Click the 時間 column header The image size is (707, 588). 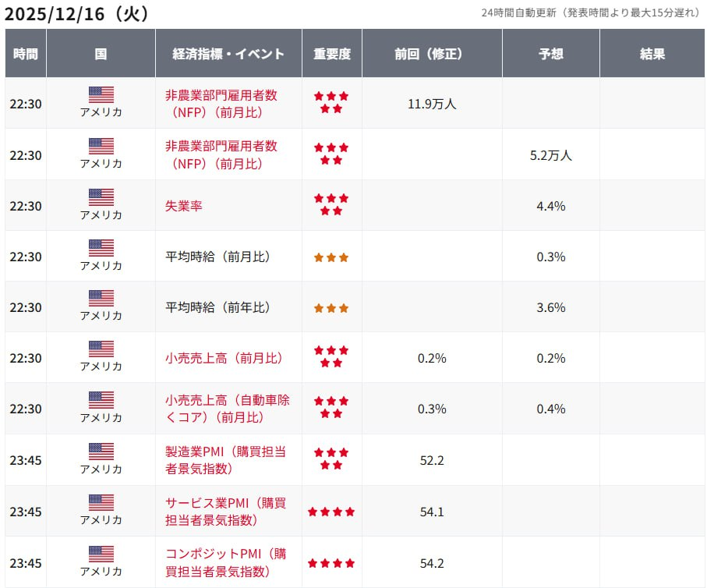coord(26,54)
